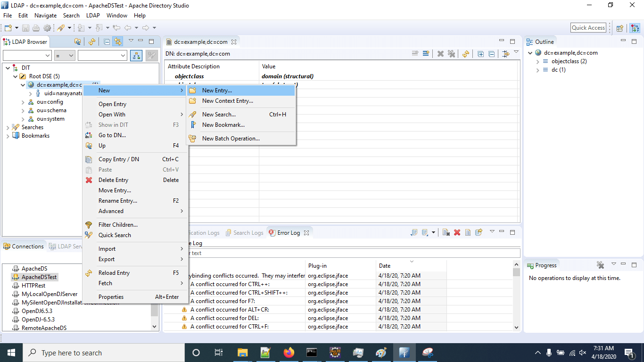Open the Firefox icon in the taskbar
The height and width of the screenshot is (362, 644).
tap(289, 353)
